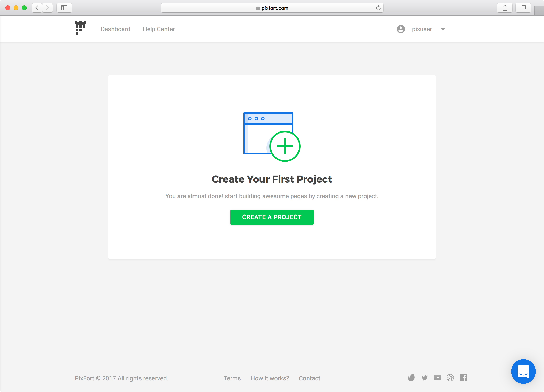
Task: Click the pixuser username label
Action: (422, 29)
